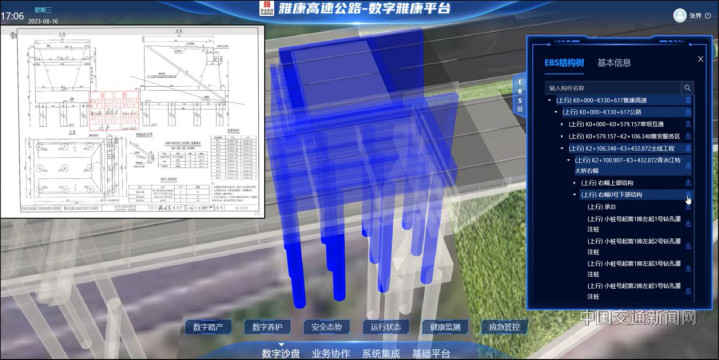Open the engineering drawing thumbnail
Screen dimensions: 719x360
coord(133,122)
